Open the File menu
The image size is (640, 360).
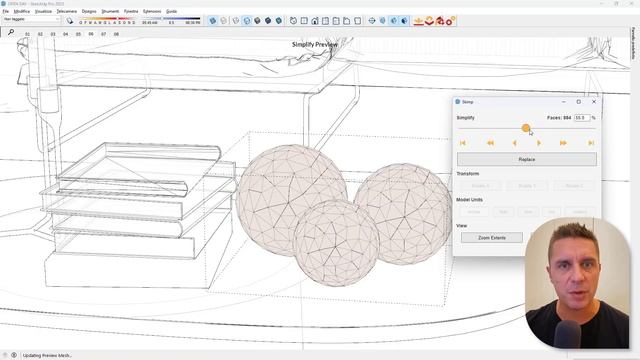click(x=6, y=11)
